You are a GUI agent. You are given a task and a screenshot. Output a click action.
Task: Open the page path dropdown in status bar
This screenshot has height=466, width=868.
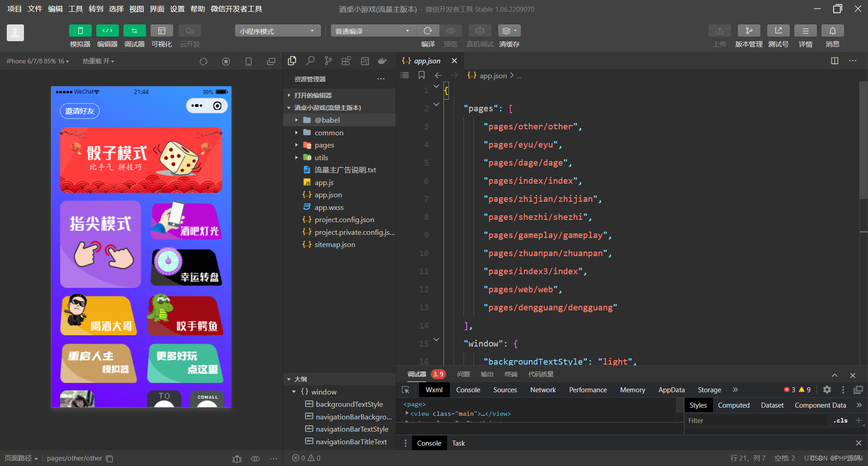click(21, 458)
